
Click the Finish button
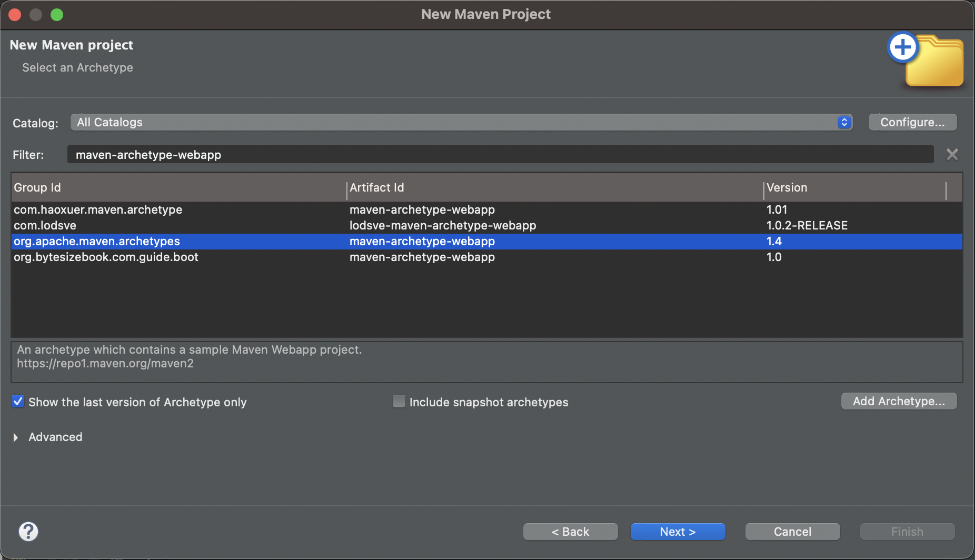[907, 532]
